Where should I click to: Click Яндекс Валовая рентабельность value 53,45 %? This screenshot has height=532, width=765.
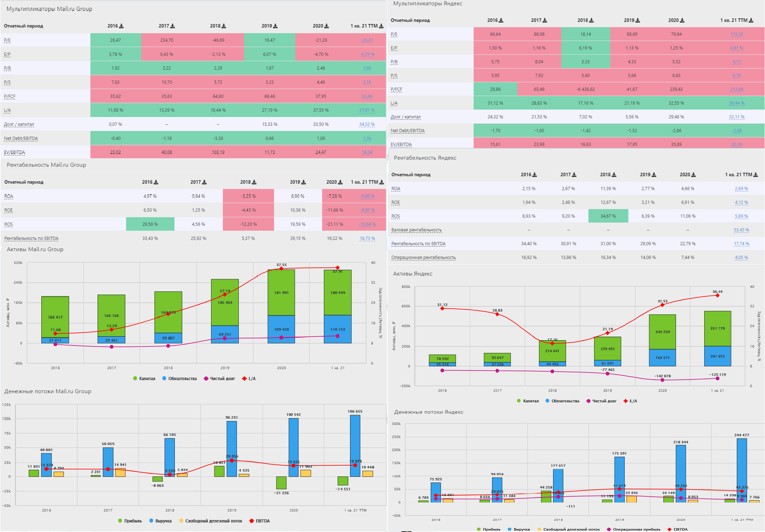(741, 230)
